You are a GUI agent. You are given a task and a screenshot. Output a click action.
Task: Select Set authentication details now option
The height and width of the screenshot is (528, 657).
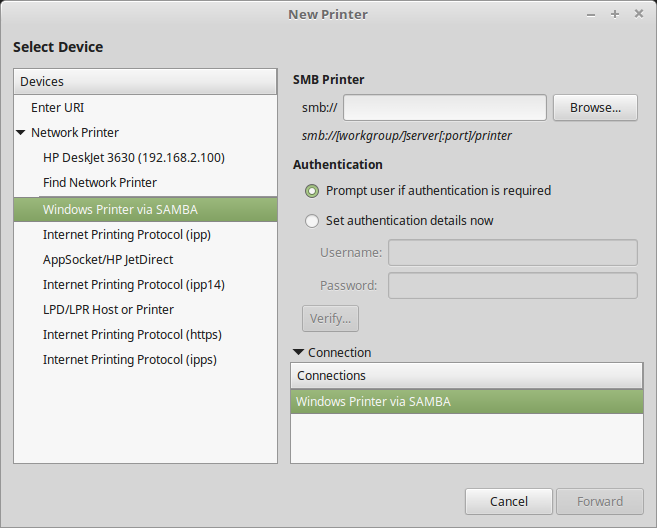coord(312,220)
